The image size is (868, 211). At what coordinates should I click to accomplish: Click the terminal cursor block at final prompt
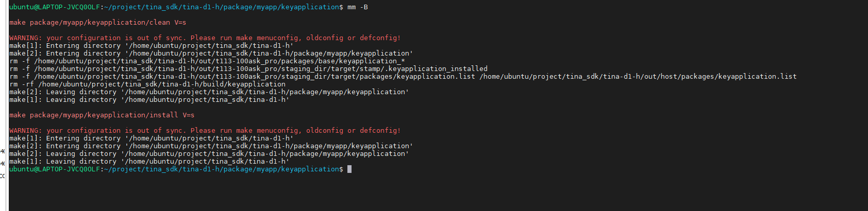349,169
